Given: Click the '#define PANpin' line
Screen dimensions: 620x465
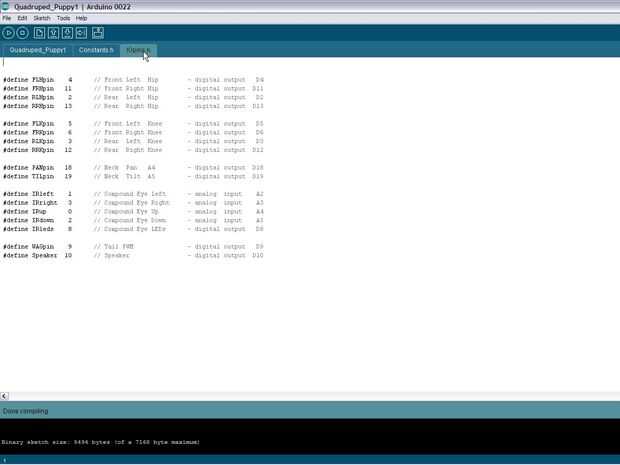Looking at the screenshot, I should coord(133,168).
